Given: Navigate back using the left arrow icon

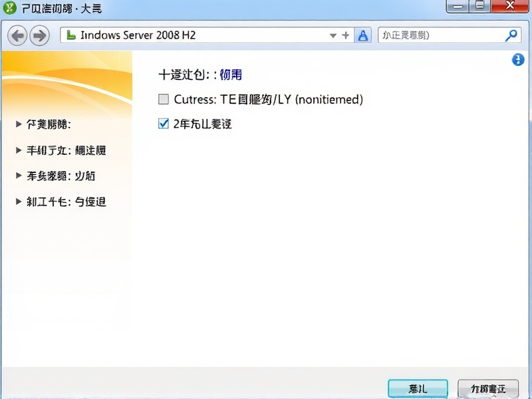Looking at the screenshot, I should (x=17, y=35).
